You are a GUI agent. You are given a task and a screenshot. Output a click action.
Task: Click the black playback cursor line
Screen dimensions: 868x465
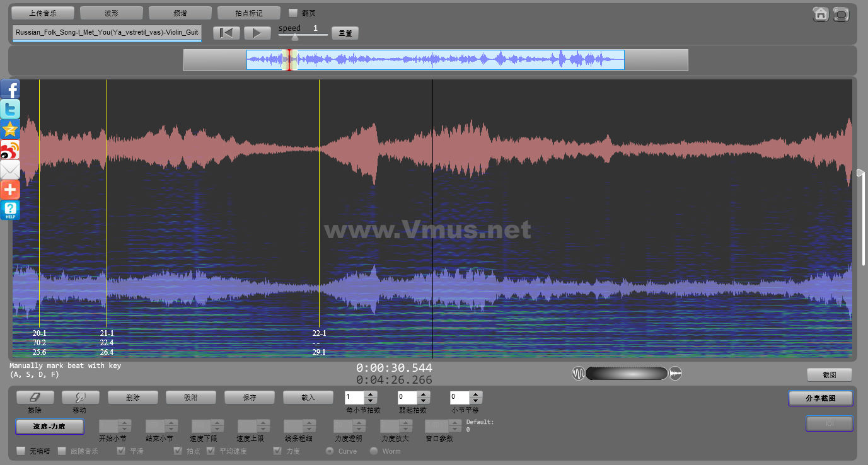click(433, 219)
